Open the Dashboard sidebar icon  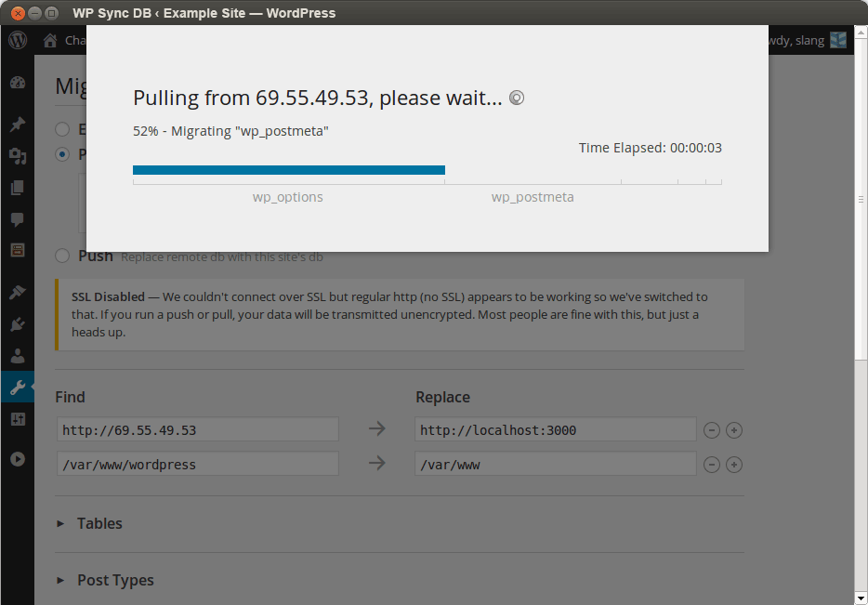coord(18,83)
